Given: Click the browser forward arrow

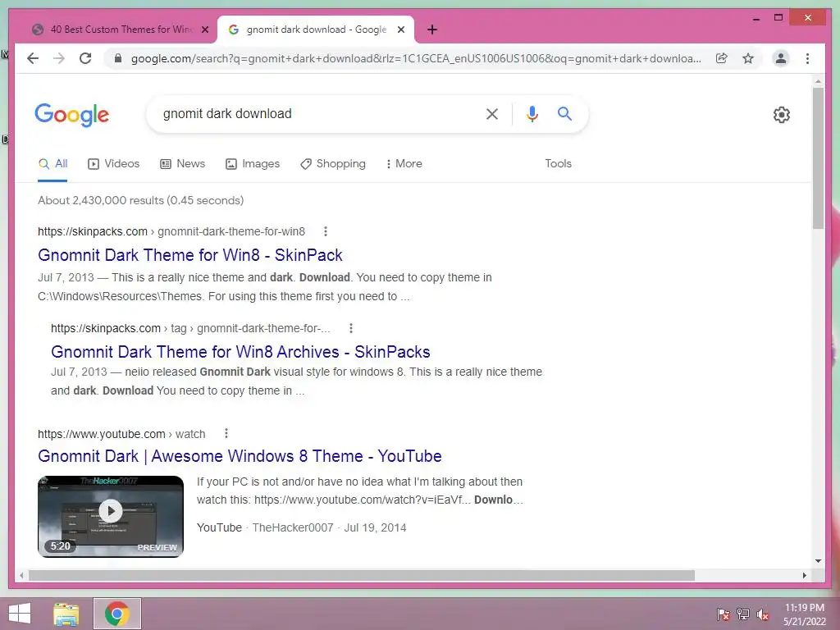Looking at the screenshot, I should [59, 58].
